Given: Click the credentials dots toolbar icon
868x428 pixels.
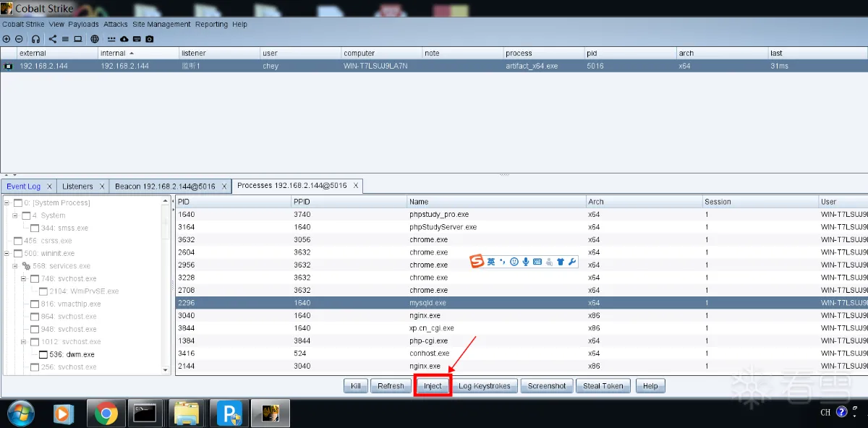Looking at the screenshot, I should (x=111, y=38).
